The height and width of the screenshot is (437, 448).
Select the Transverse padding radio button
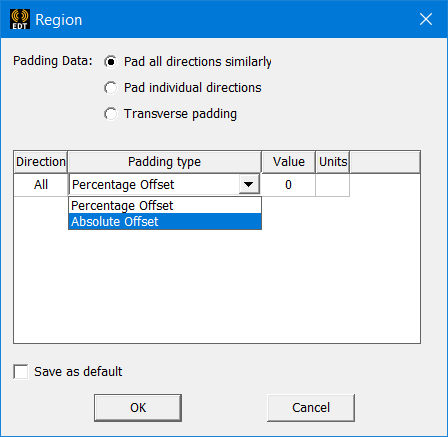pyautogui.click(x=111, y=114)
